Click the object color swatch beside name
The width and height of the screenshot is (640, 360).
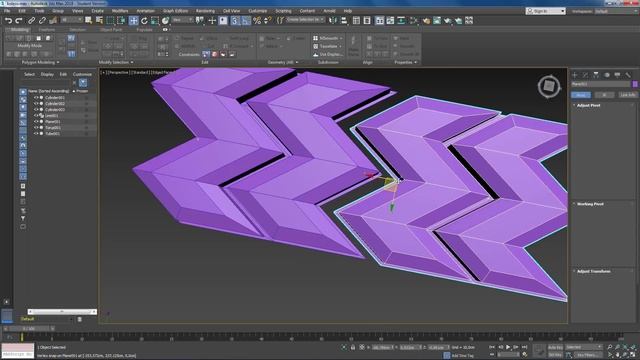coord(635,84)
